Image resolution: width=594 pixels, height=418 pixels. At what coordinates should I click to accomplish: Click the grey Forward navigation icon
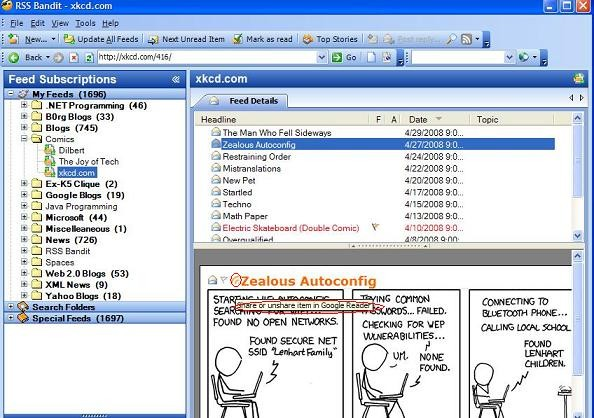(x=58, y=58)
